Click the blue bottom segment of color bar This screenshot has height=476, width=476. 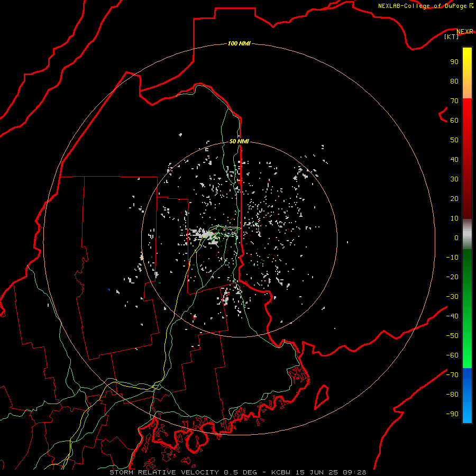[x=467, y=396]
